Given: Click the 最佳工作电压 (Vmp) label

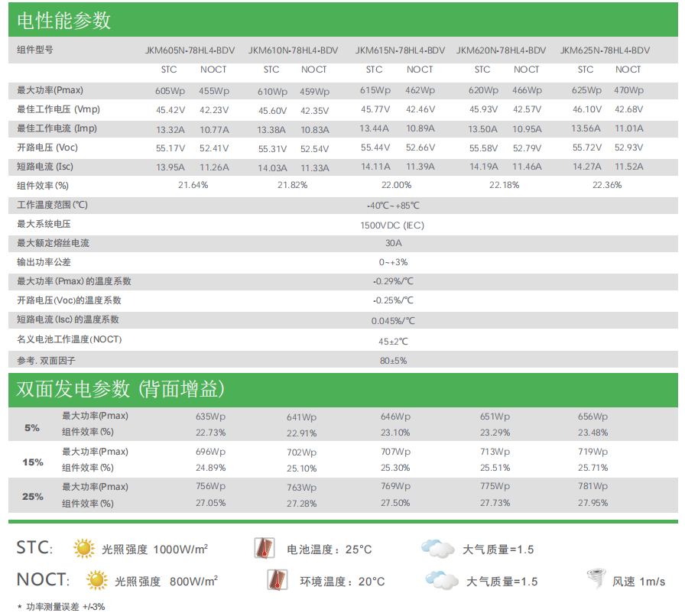Looking at the screenshot, I should [x=58, y=109].
